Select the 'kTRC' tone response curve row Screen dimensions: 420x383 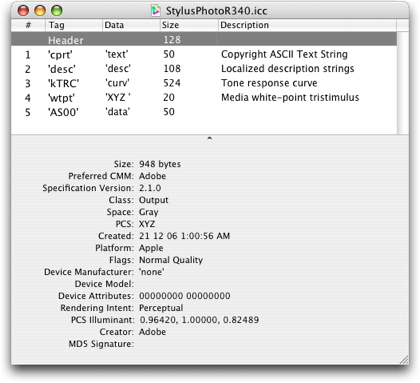pos(204,83)
